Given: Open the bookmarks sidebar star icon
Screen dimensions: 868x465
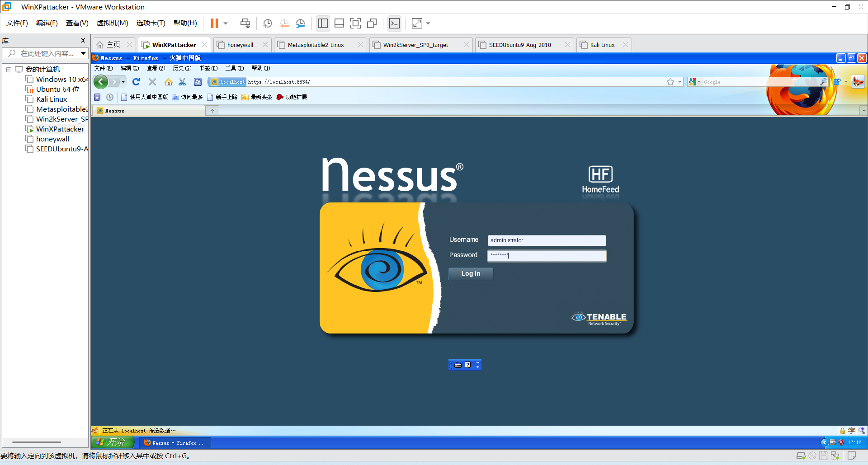Looking at the screenshot, I should pyautogui.click(x=97, y=97).
